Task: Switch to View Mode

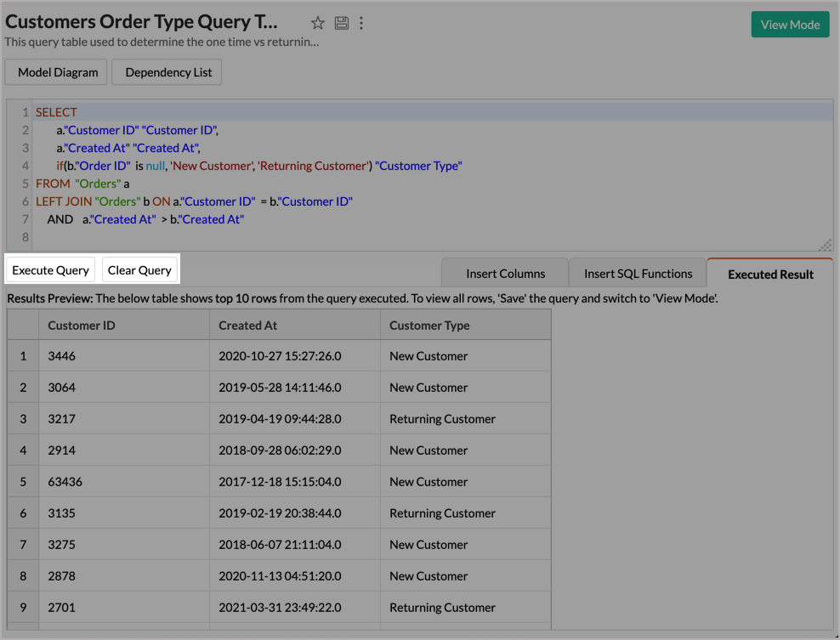Action: 789,25
